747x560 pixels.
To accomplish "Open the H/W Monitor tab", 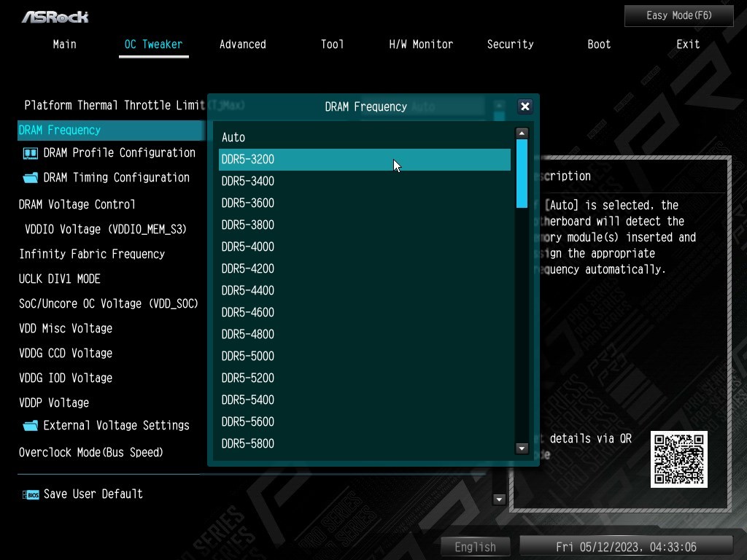I will (421, 44).
